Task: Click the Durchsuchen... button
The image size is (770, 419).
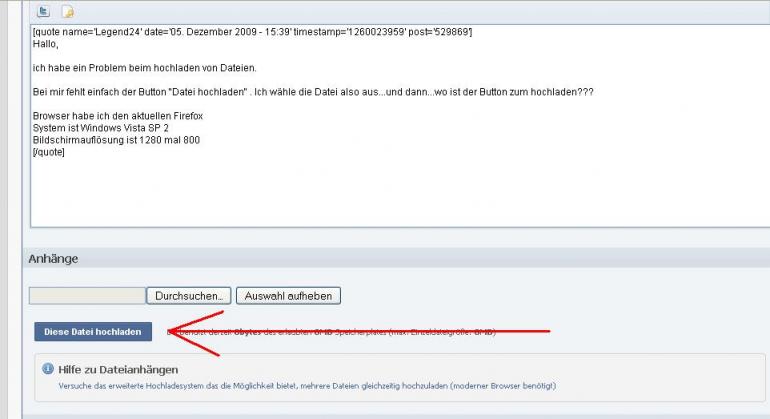Action: [x=189, y=296]
